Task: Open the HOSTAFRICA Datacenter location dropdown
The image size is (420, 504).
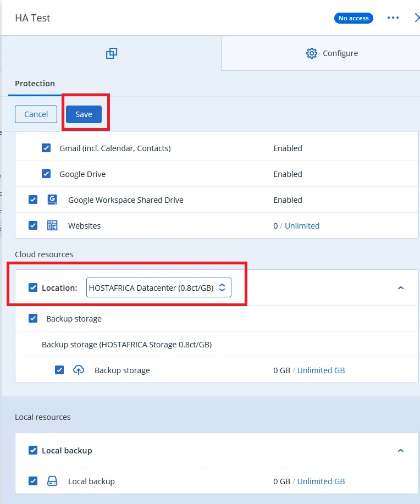Action: [158, 287]
